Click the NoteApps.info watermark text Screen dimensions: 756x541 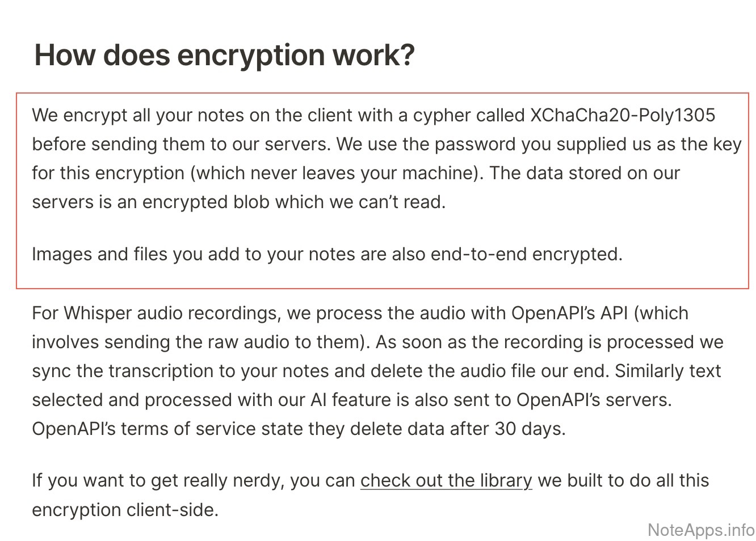[701, 530]
